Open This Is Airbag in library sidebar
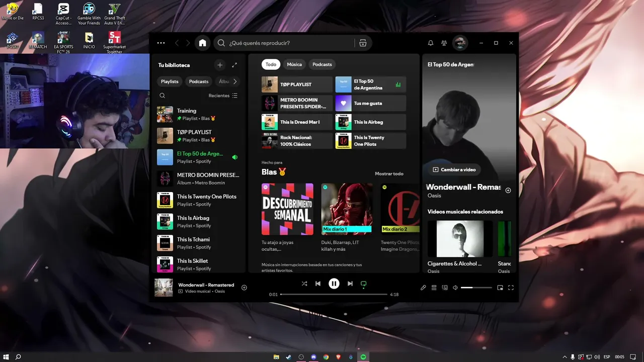This screenshot has width=644, height=362. click(x=199, y=222)
